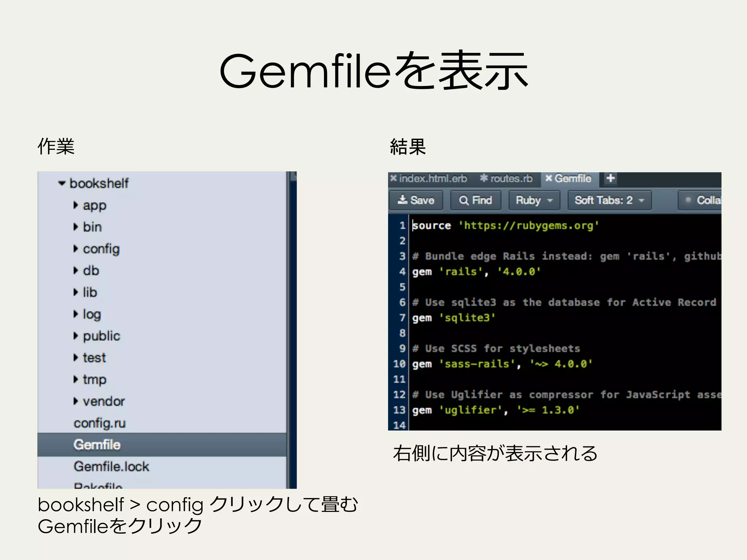This screenshot has width=747, height=560.
Task: Click the unsaved marker on routes.rb tab
Action: (x=484, y=178)
